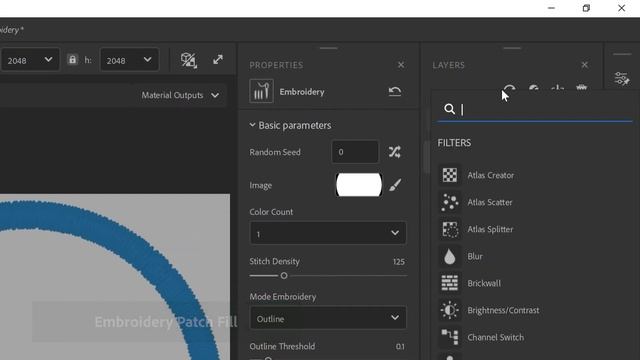Click the paint brush icon beside Image
The width and height of the screenshot is (640, 360).
pos(395,185)
